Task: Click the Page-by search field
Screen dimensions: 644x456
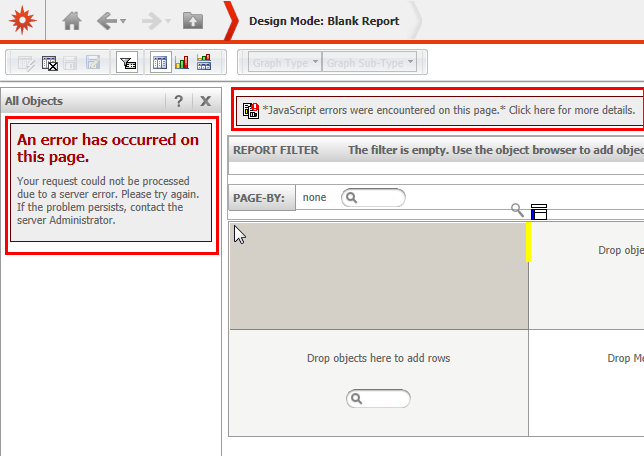Action: (x=373, y=198)
